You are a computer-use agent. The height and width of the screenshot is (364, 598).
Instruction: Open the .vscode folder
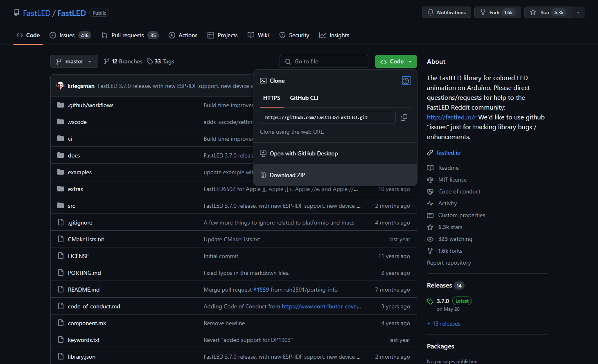tap(77, 122)
